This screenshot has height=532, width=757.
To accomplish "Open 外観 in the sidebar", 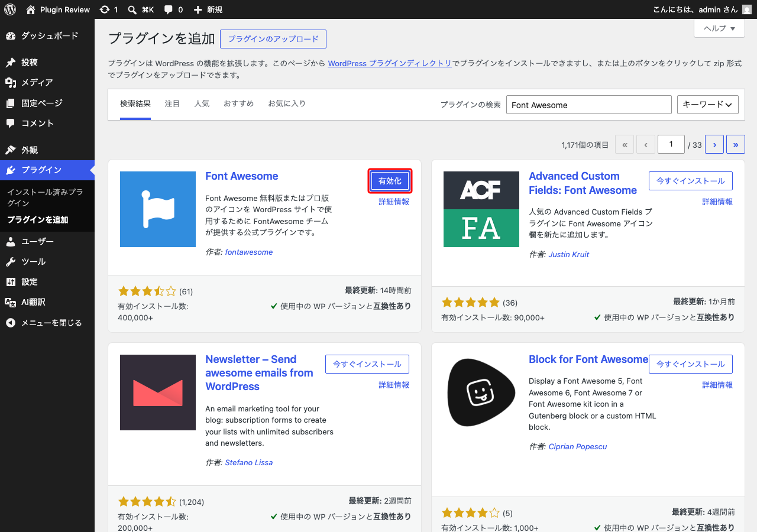I will 47,150.
